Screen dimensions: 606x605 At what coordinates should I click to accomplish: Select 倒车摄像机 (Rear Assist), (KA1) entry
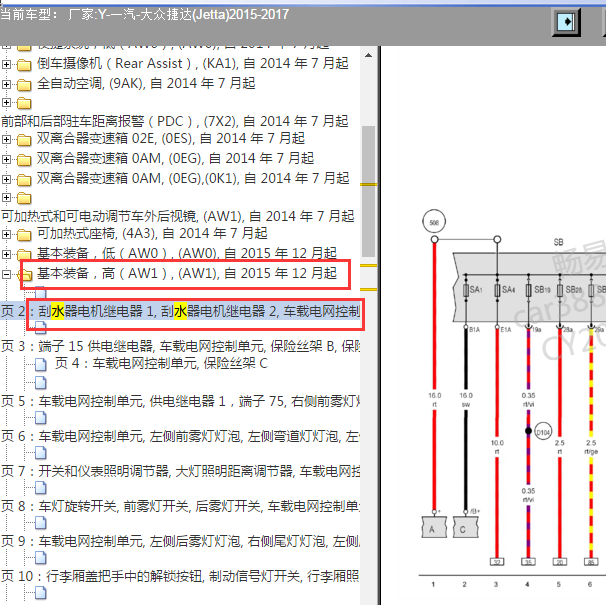click(192, 63)
